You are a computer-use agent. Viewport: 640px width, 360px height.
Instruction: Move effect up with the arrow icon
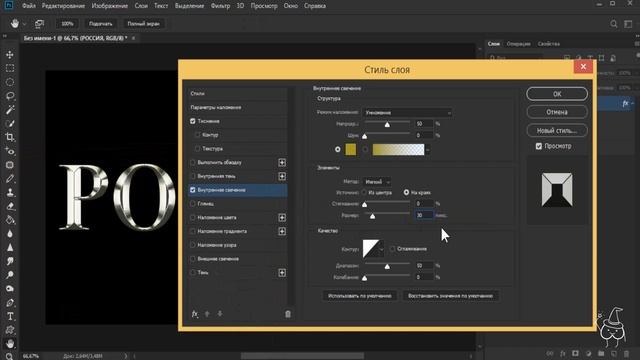click(x=207, y=313)
